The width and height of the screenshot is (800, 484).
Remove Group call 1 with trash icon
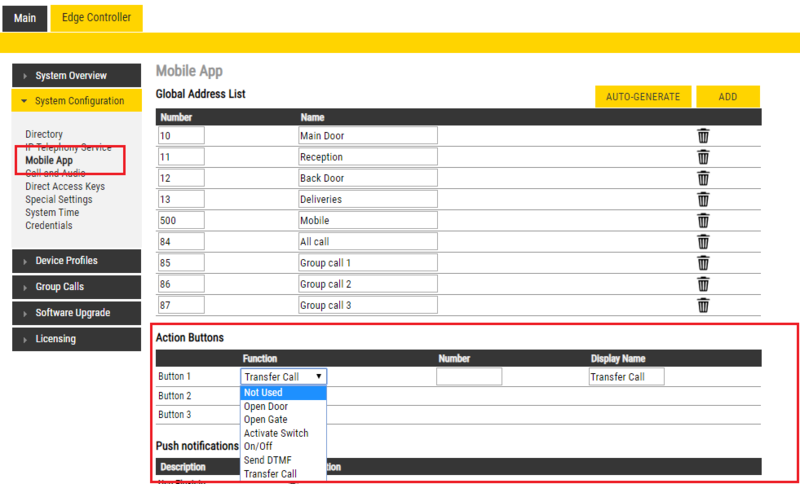(x=703, y=263)
